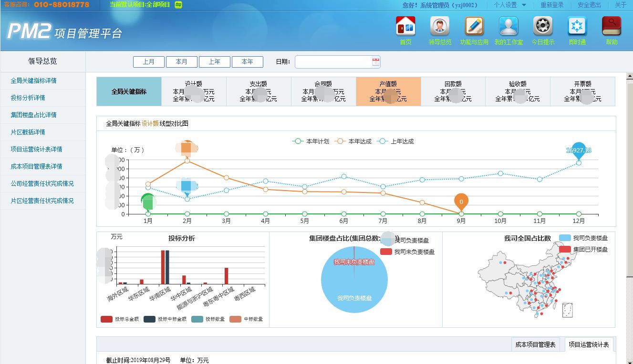Toggle 本年达成 series in chart legend

[353, 142]
